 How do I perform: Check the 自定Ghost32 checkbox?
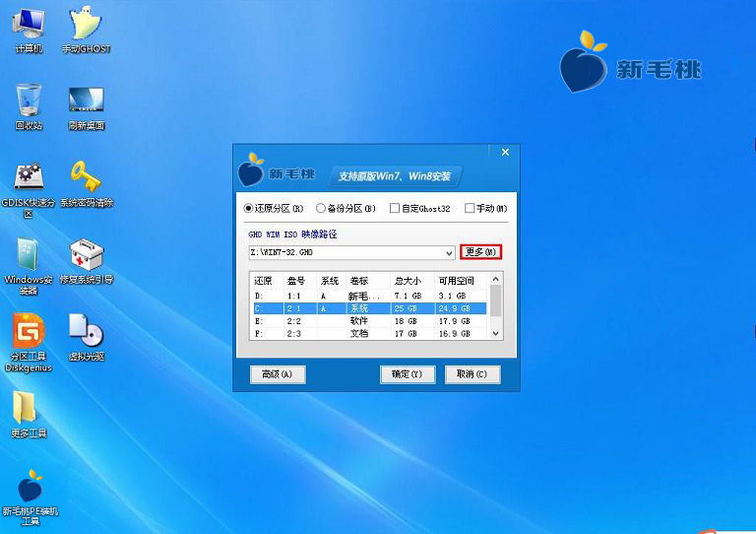(420, 209)
